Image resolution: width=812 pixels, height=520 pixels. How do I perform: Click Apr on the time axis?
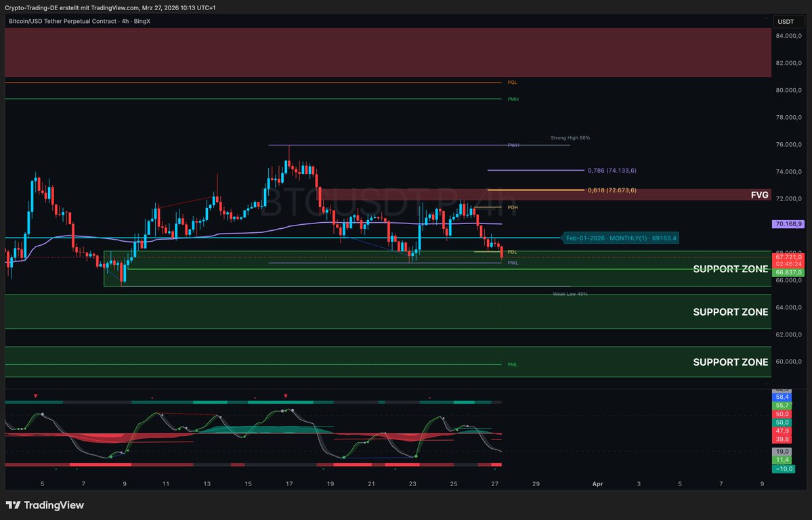tap(597, 484)
